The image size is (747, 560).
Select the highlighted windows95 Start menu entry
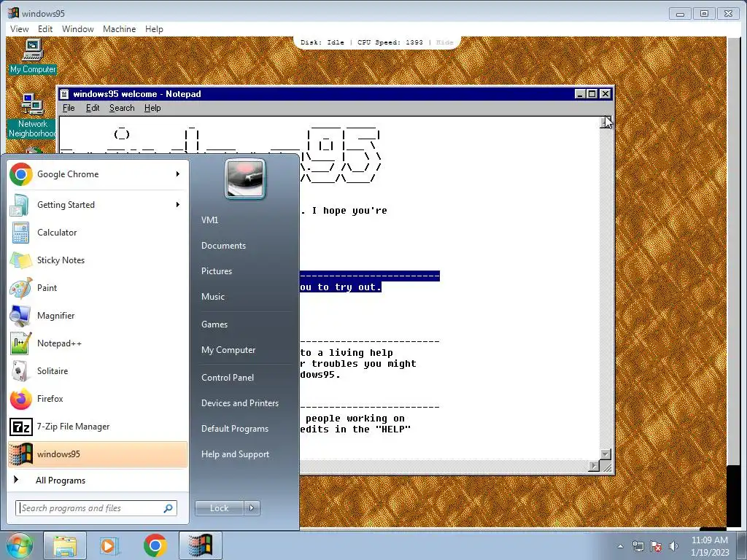(x=98, y=454)
